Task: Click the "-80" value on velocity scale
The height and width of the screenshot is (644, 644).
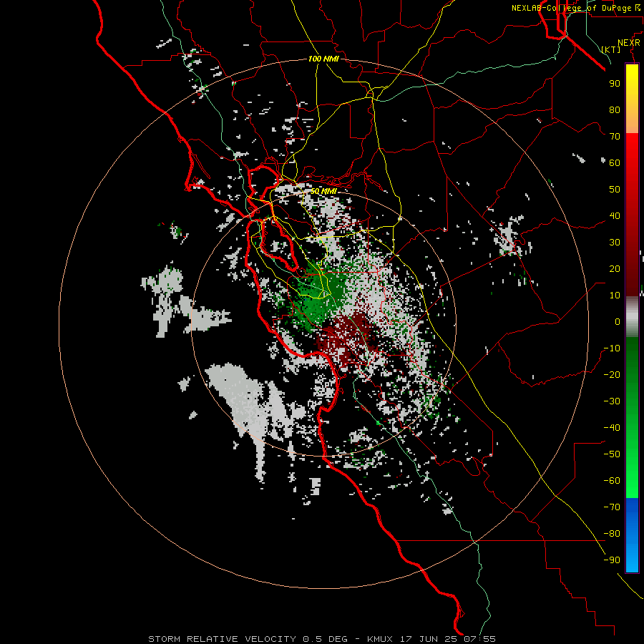Action: [612, 534]
